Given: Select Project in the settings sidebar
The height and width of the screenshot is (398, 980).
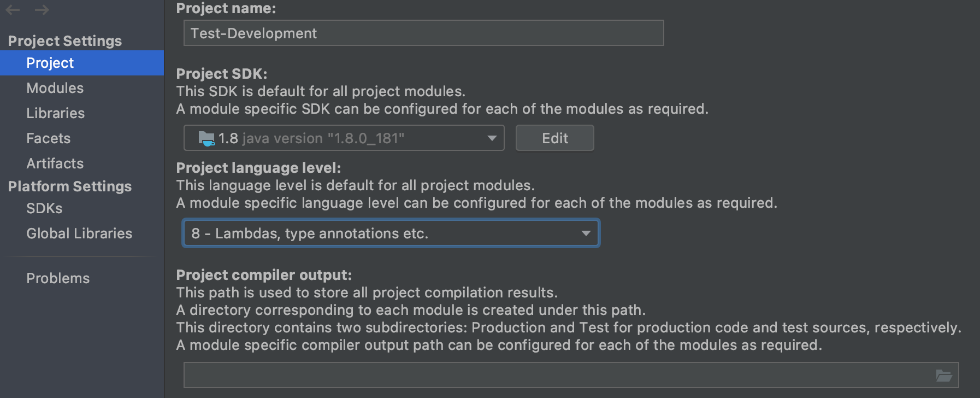Looking at the screenshot, I should 50,63.
